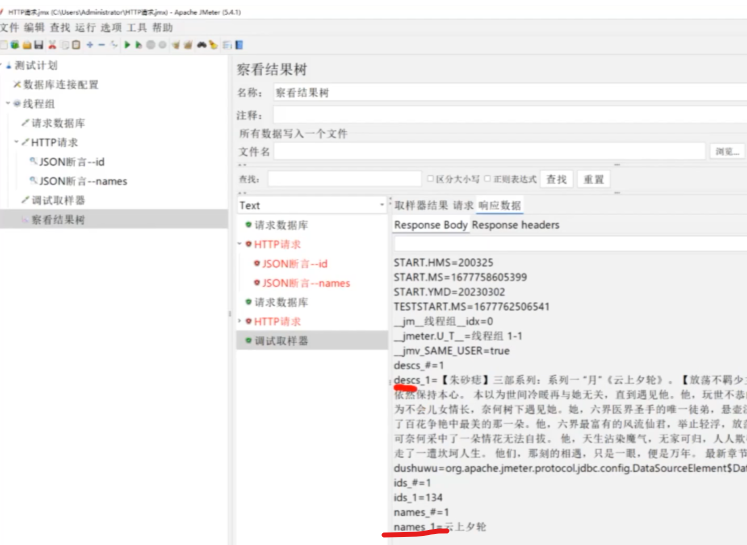Open the 工具 menu
This screenshot has height=545, width=747.
(x=137, y=28)
